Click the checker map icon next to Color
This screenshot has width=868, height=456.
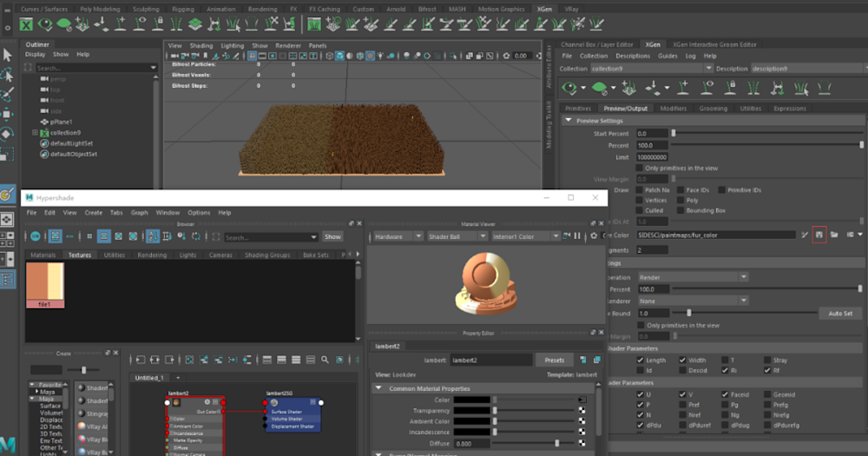(582, 400)
